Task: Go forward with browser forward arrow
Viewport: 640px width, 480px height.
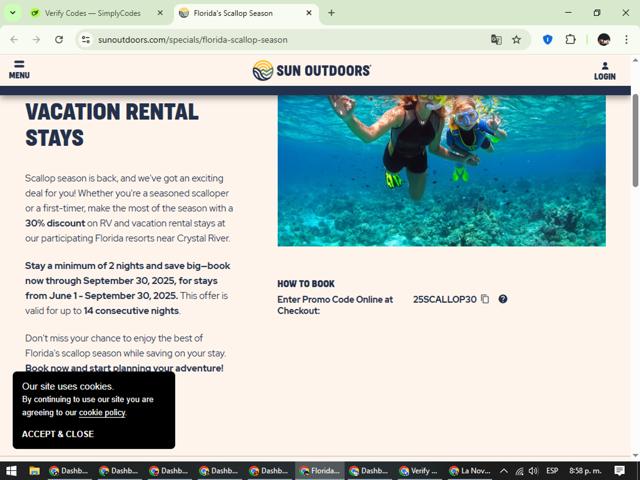Action: pos(36,40)
